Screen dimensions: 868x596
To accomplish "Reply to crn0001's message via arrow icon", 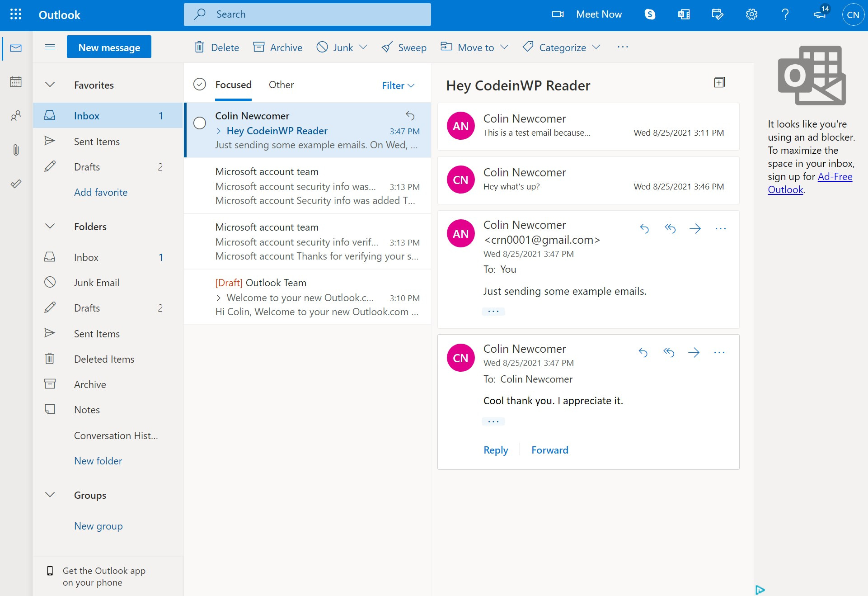I will click(x=645, y=229).
